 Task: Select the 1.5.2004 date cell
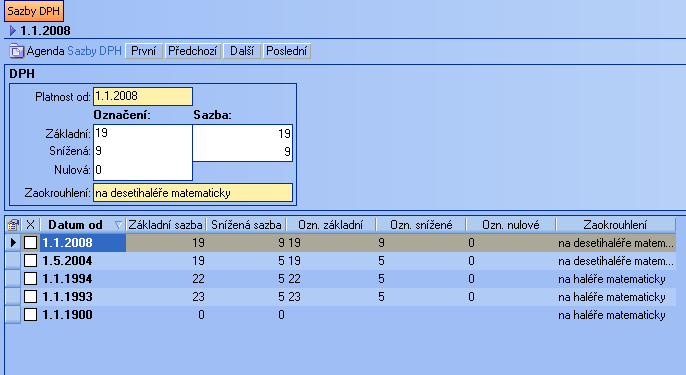[83, 261]
